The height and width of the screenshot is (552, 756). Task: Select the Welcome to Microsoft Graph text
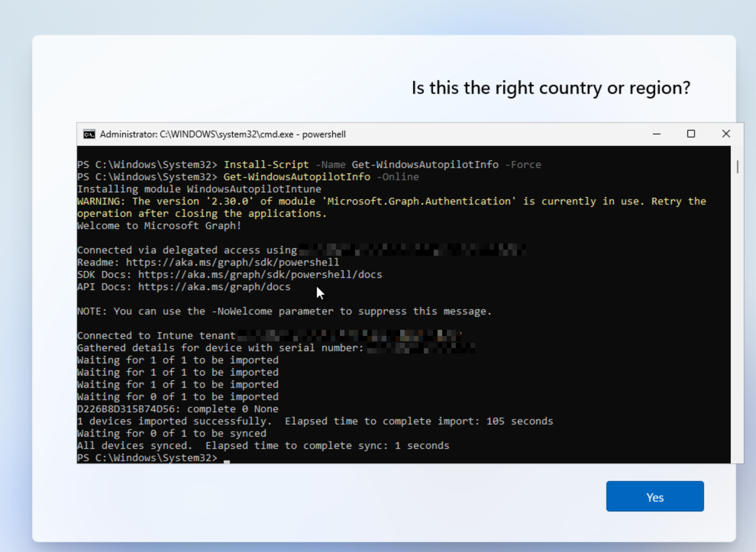pos(158,225)
